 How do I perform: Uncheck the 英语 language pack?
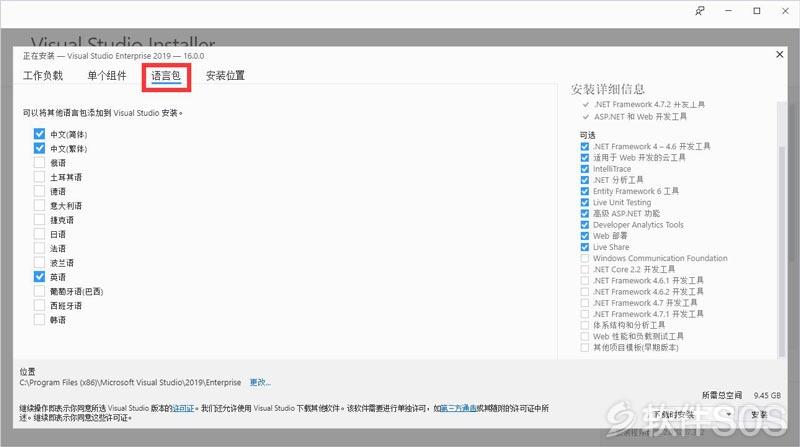point(39,277)
